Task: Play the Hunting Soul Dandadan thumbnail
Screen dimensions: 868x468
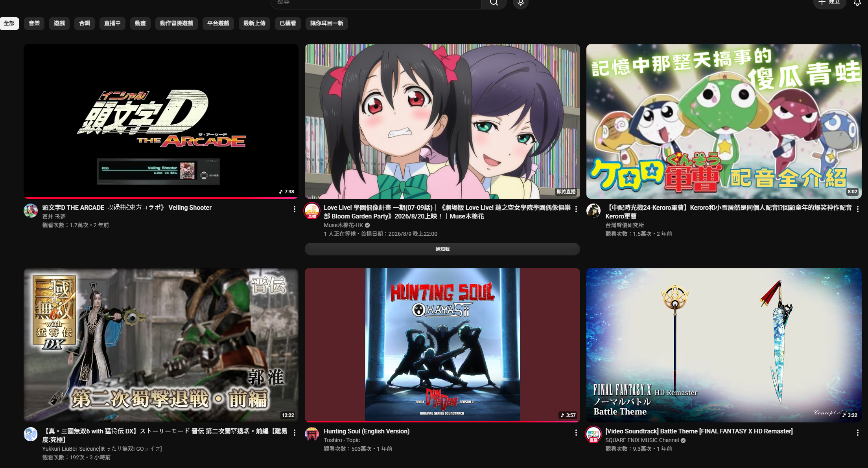Action: click(x=442, y=345)
